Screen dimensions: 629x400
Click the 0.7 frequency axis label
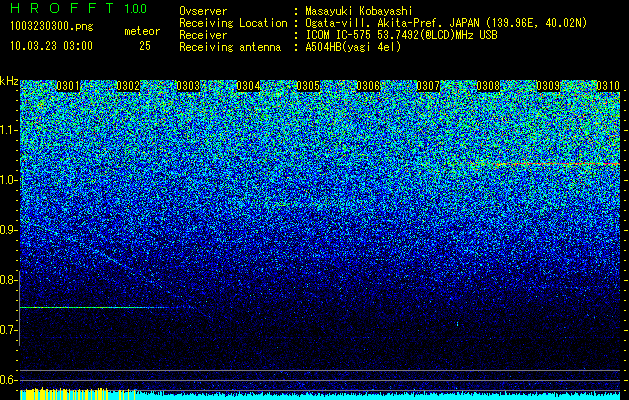[8, 330]
